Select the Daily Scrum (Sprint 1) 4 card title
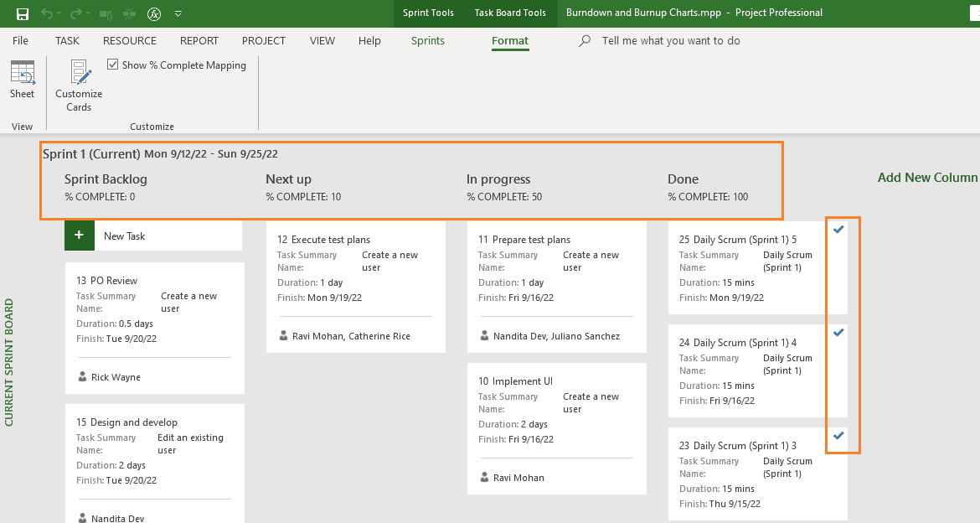980x523 pixels. 738,343
